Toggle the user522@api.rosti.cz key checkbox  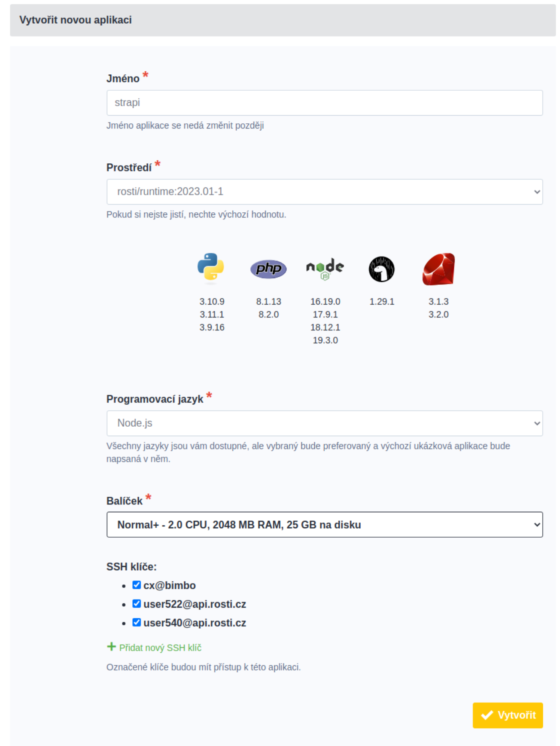(137, 604)
